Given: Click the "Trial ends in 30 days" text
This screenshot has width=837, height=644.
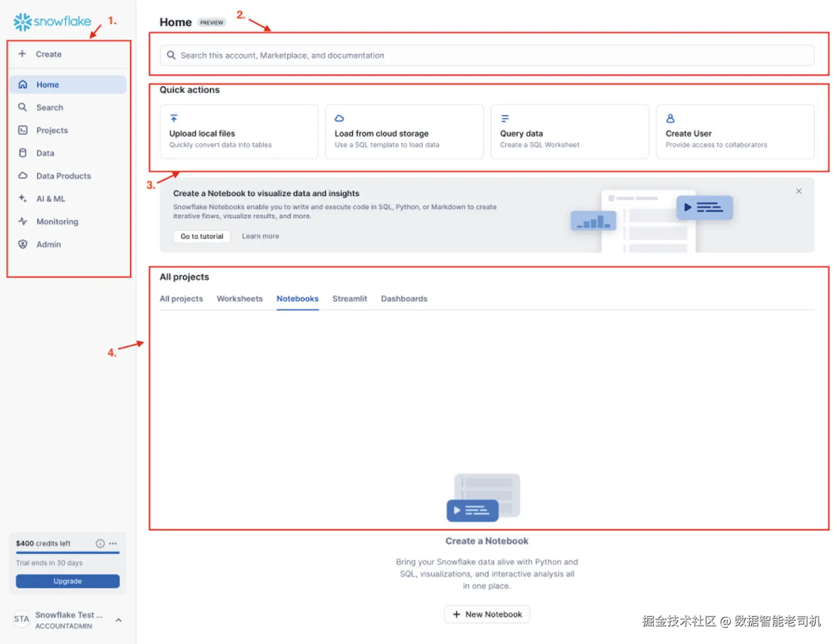Looking at the screenshot, I should pyautogui.click(x=50, y=563).
